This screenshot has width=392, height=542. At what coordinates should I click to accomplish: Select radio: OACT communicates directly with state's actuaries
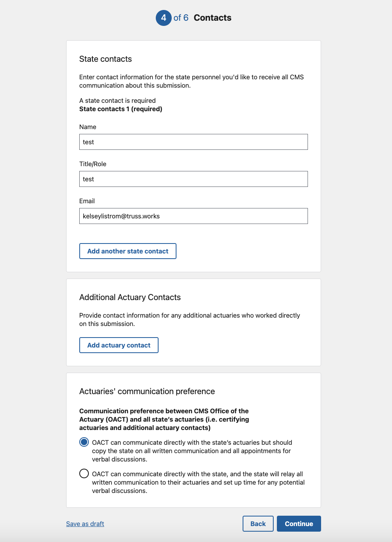tap(84, 442)
